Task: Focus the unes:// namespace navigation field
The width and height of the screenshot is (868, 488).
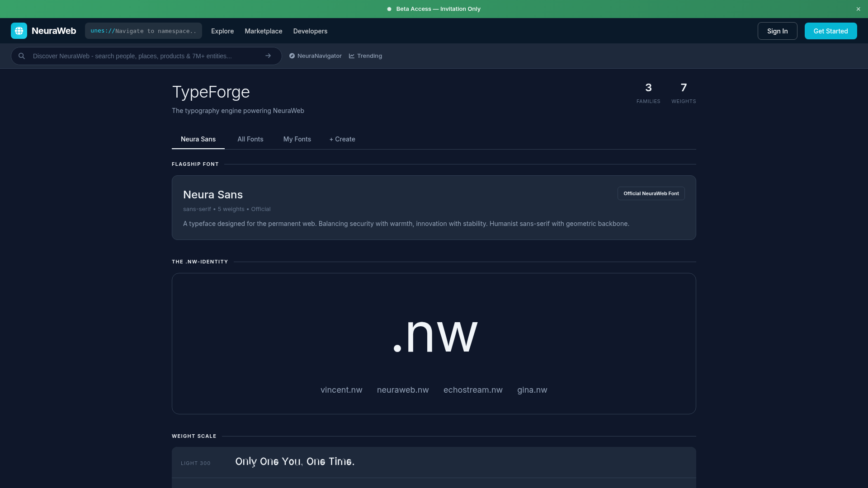Action: [143, 31]
